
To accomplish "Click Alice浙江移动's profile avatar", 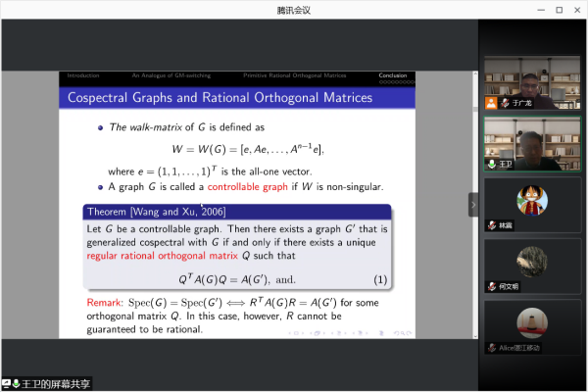I will point(532,322).
